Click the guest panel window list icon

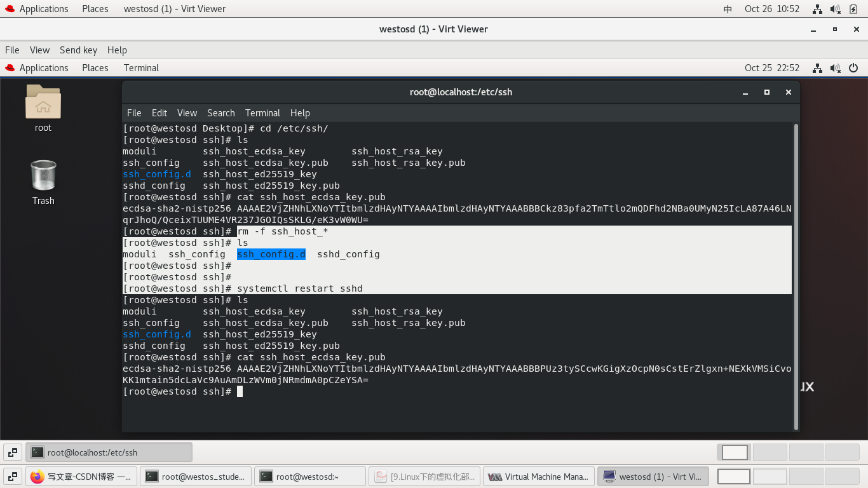click(x=13, y=452)
